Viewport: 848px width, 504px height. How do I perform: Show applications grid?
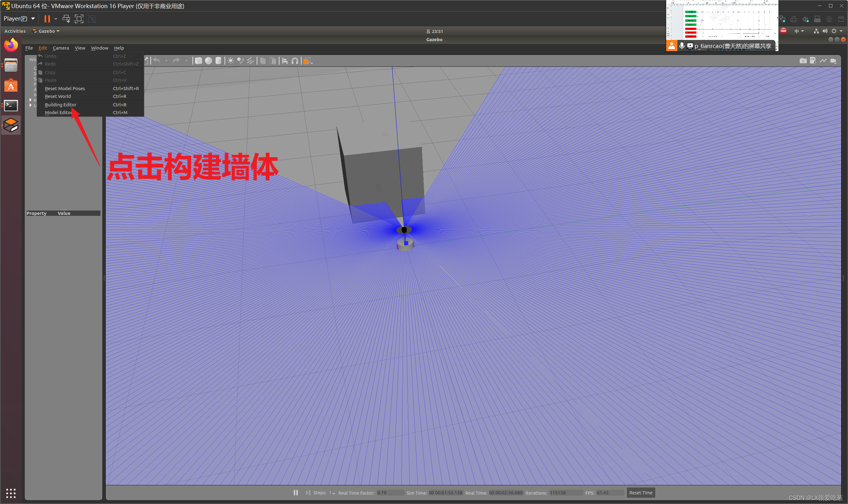11,493
